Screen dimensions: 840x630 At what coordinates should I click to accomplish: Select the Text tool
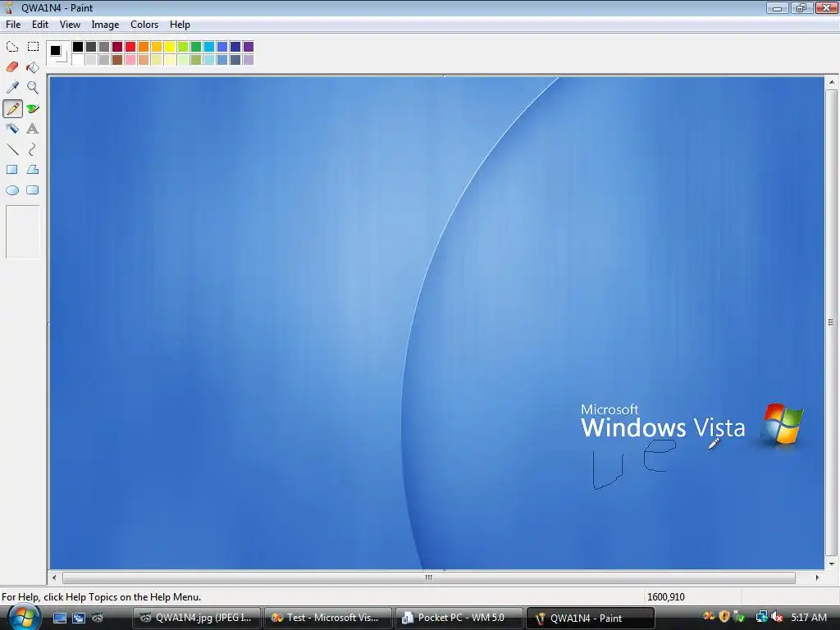33,129
